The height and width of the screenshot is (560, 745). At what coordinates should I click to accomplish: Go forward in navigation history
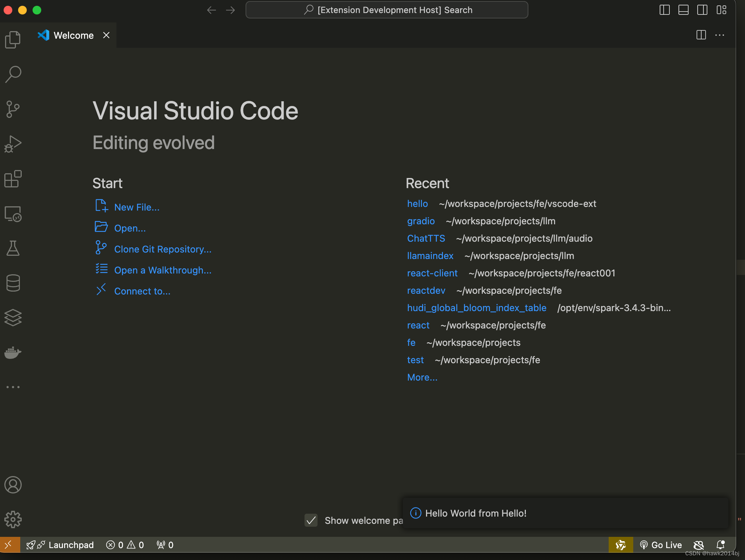(x=230, y=10)
